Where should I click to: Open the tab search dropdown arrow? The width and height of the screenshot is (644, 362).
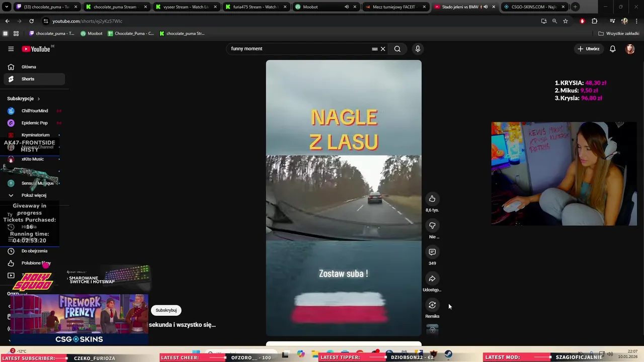pyautogui.click(x=7, y=7)
